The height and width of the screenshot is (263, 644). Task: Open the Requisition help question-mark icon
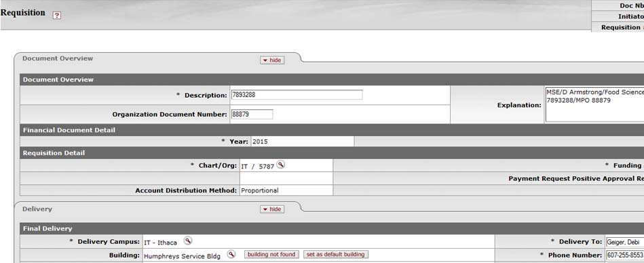click(x=57, y=16)
